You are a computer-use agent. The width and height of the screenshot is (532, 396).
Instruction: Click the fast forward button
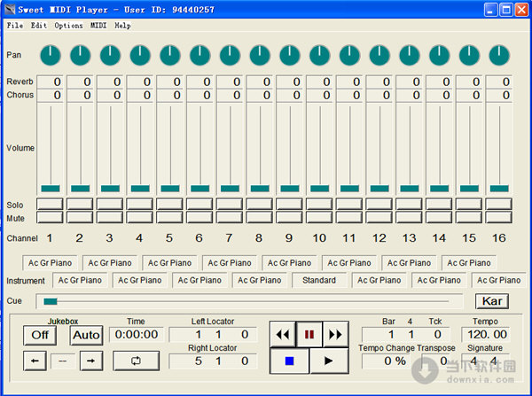click(x=335, y=335)
